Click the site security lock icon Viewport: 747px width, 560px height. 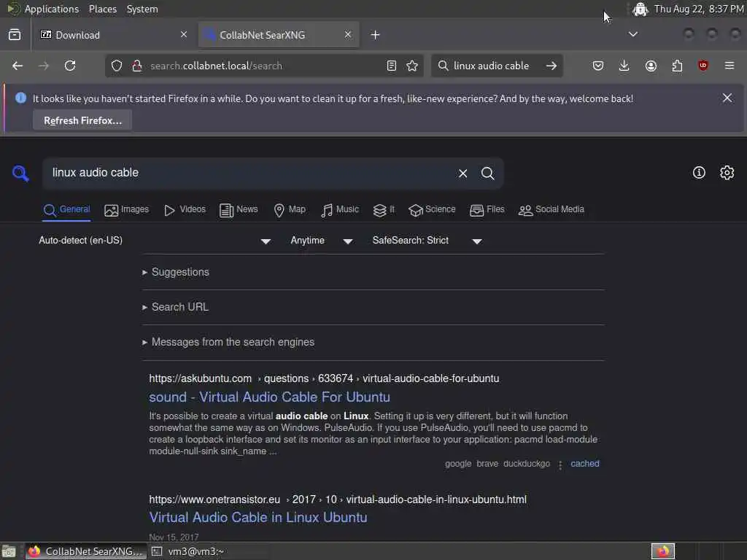[137, 66]
